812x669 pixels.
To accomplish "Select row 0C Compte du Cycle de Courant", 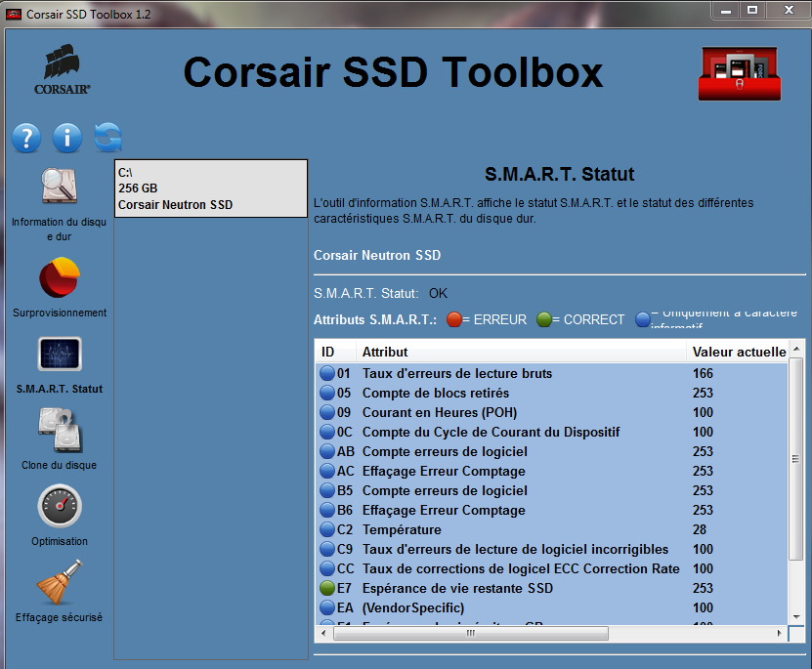I will [551, 432].
